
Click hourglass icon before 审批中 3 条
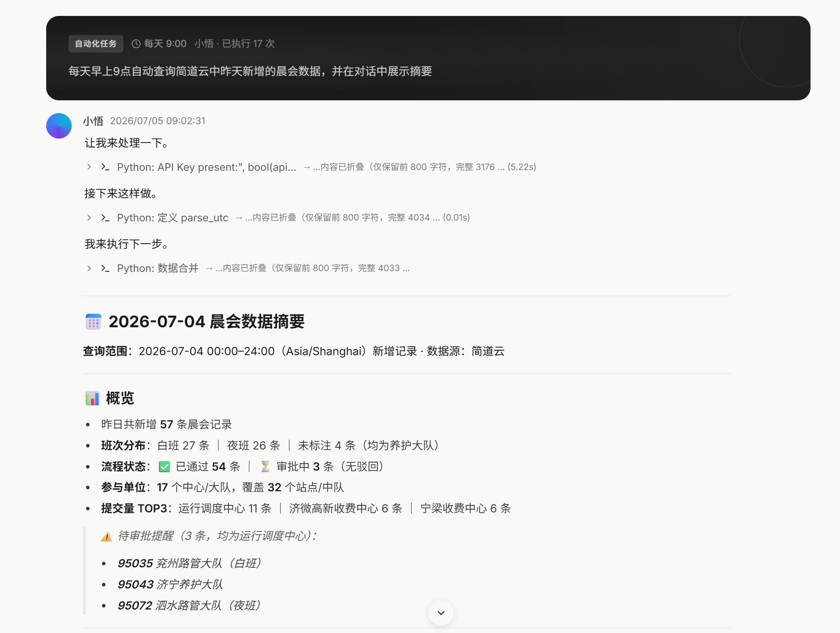[x=265, y=467]
